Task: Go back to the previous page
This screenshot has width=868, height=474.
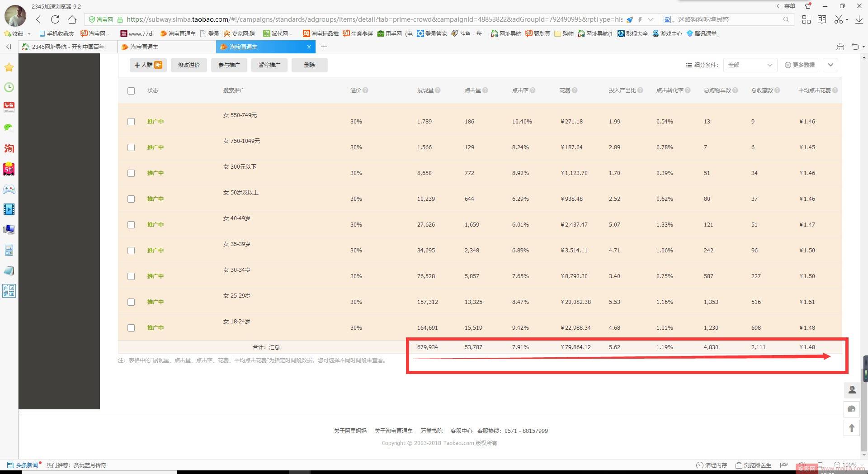Action: (x=38, y=19)
